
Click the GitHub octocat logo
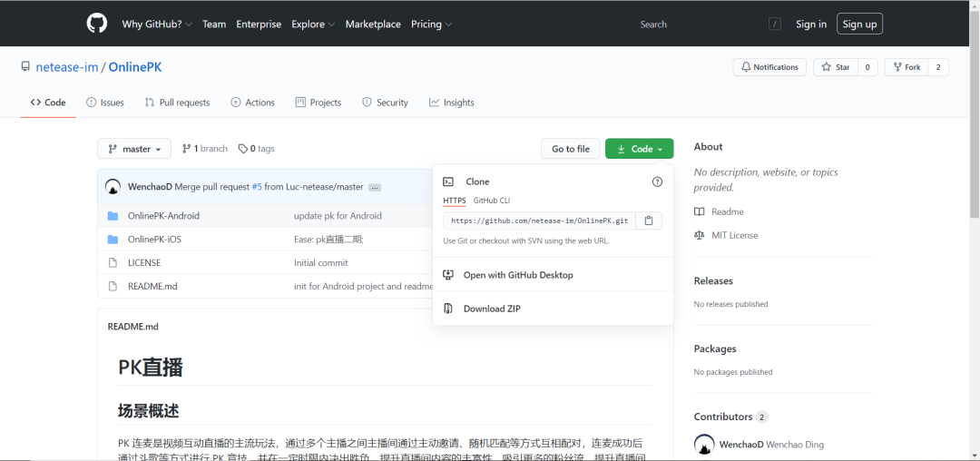(x=97, y=24)
